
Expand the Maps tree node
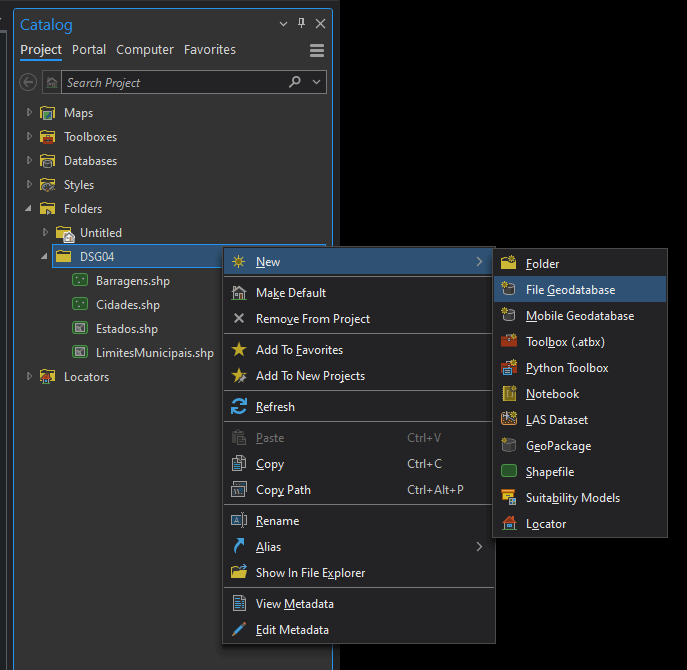30,113
